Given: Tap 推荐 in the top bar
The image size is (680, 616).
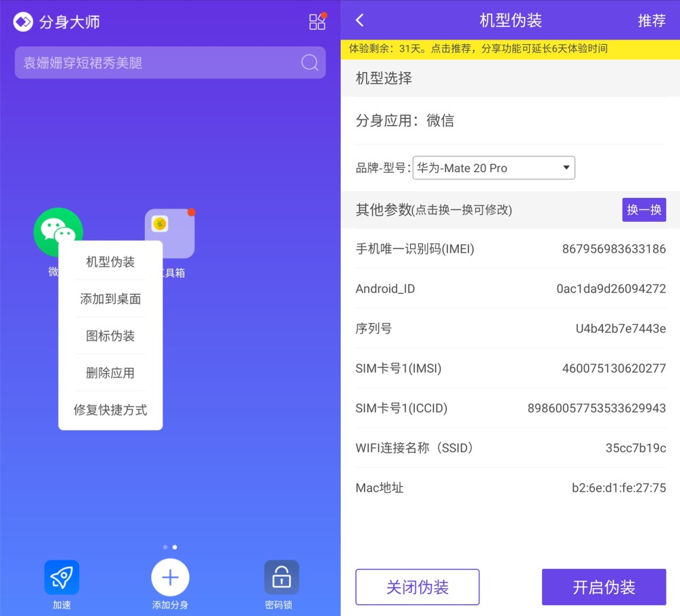Looking at the screenshot, I should [651, 20].
